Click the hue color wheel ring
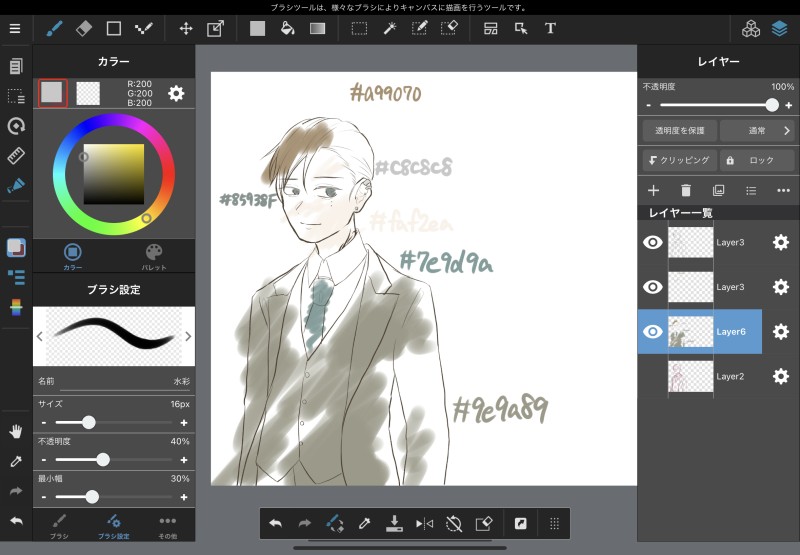The image size is (800, 555). [x=114, y=174]
